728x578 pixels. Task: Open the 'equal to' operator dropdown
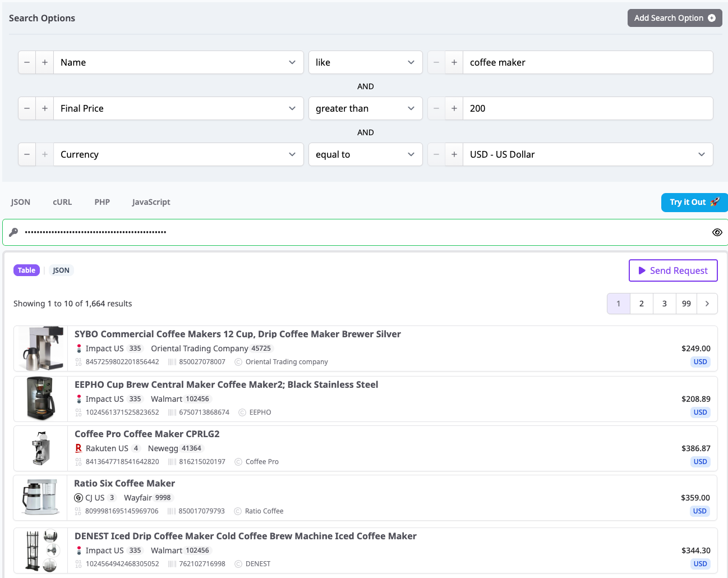(x=365, y=154)
